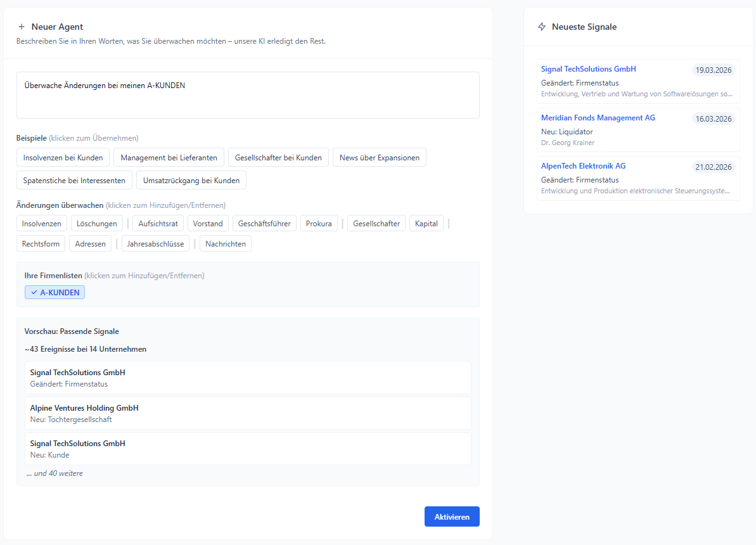Viewport: 756px width, 545px height.
Task: Select the "News über Expansionen" example
Action: pyautogui.click(x=379, y=157)
